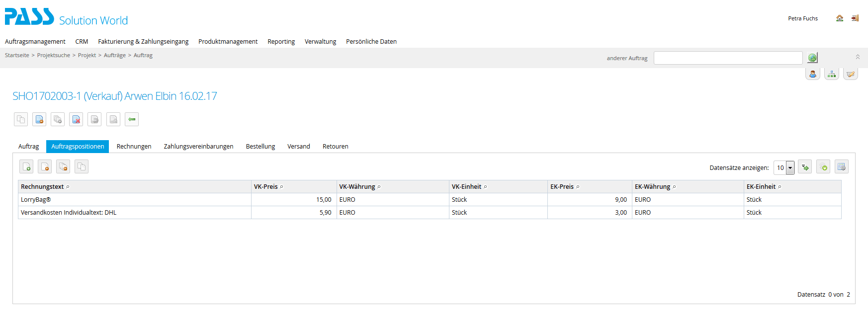Open the table settings gear icon
The height and width of the screenshot is (322, 868).
pyautogui.click(x=841, y=167)
